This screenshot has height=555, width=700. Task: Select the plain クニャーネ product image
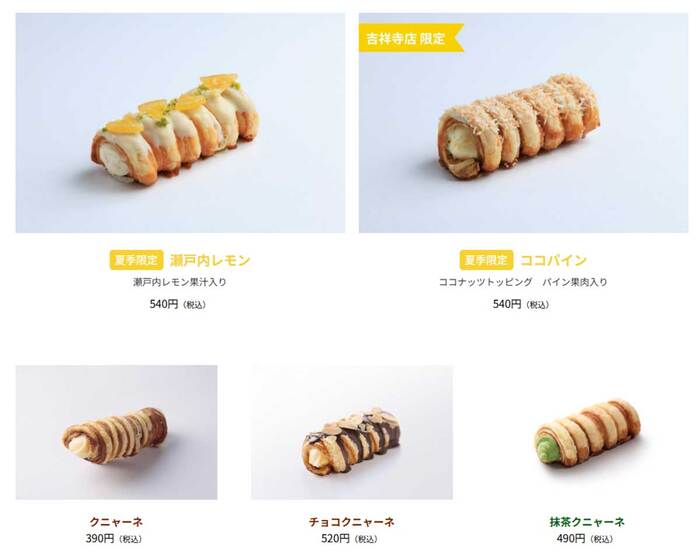[117, 432]
